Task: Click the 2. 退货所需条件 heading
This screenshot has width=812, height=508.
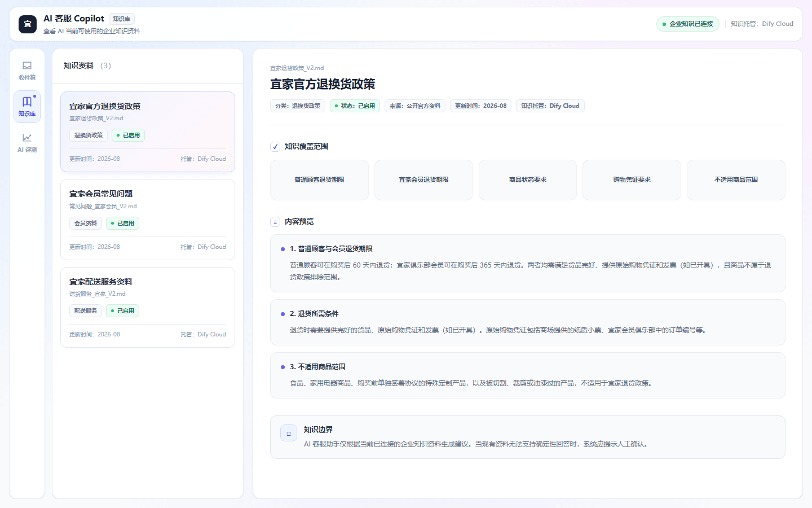Action: [x=314, y=314]
